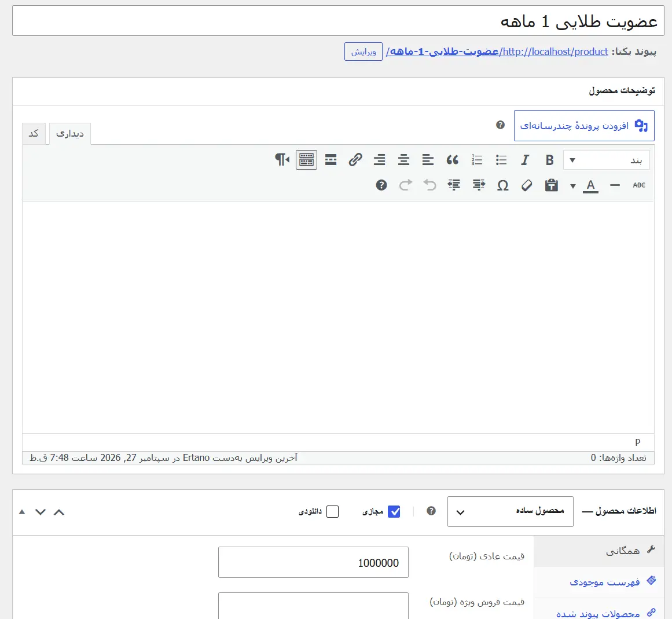Redo the last editor action
The image size is (672, 619).
(405, 185)
